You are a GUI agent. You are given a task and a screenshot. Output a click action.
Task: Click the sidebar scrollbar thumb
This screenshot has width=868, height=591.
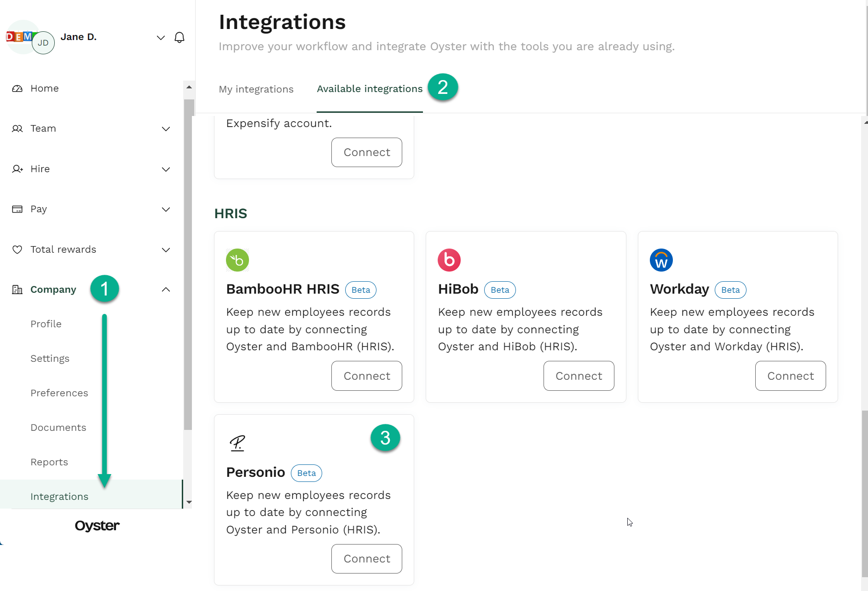tap(188, 265)
